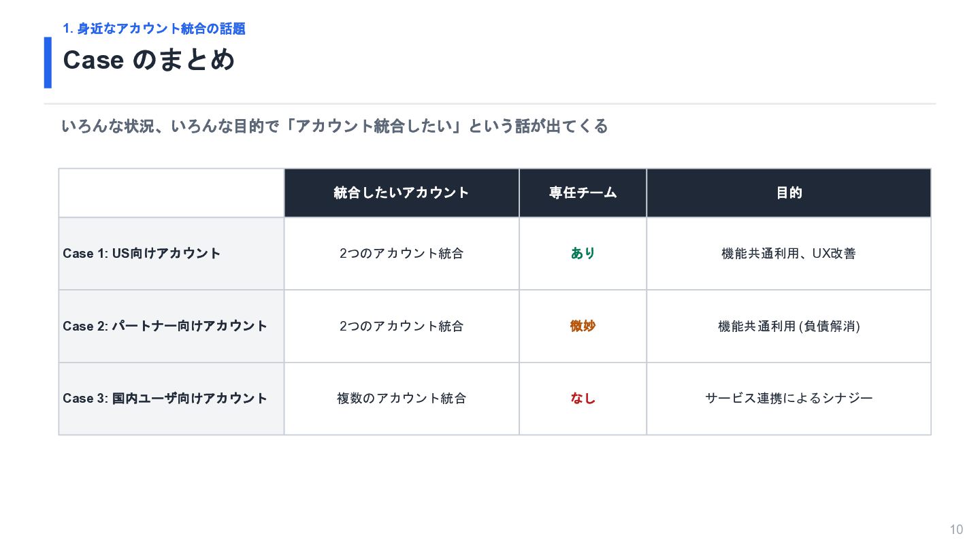Viewport: 980px width, 551px height.
Task: Click the '目的' column header
Action: tap(789, 193)
